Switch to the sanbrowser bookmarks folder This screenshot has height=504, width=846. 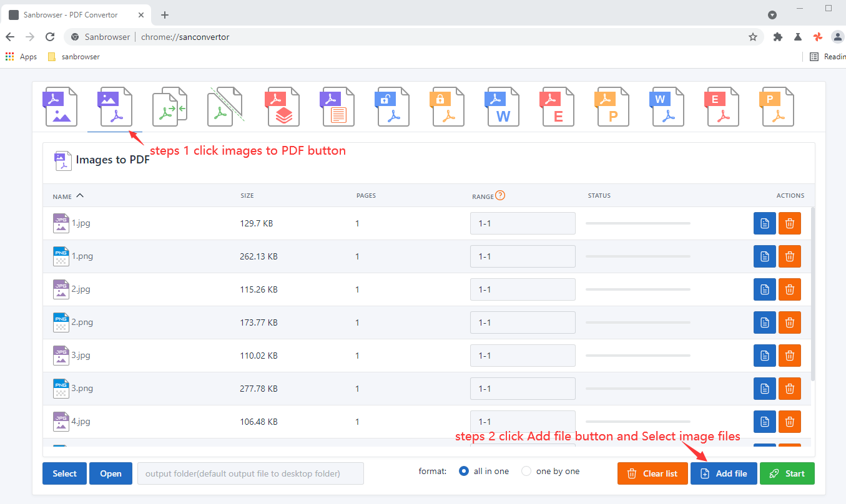coord(74,56)
